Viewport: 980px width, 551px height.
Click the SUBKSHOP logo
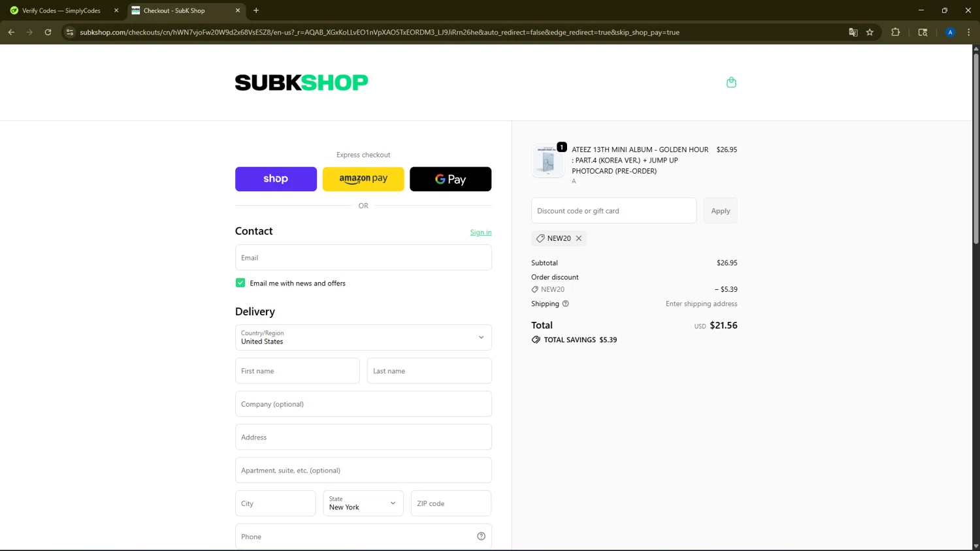tap(302, 82)
